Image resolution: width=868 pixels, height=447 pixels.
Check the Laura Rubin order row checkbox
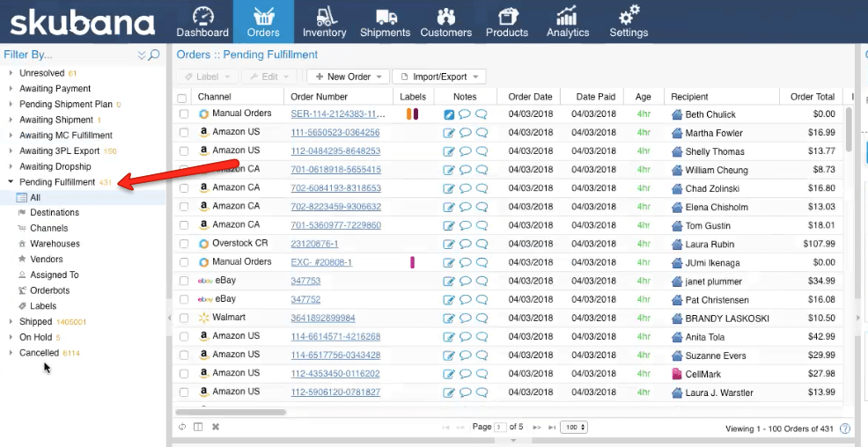pos(184,244)
